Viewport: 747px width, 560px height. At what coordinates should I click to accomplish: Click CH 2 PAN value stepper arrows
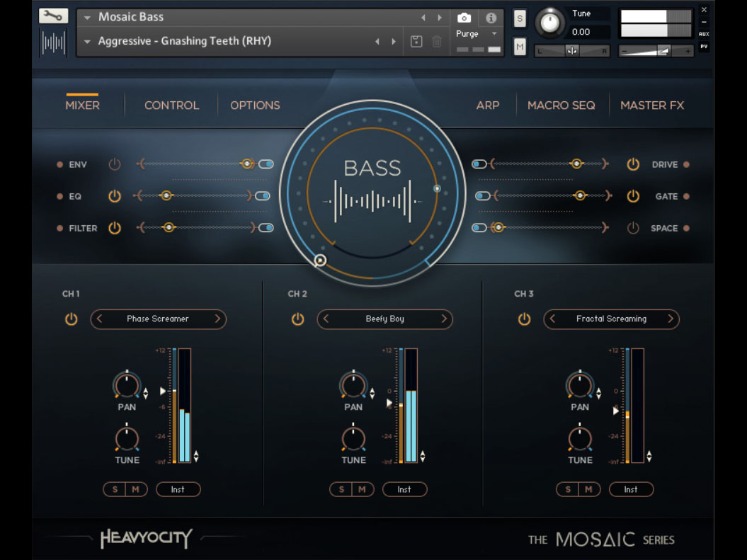(372, 394)
